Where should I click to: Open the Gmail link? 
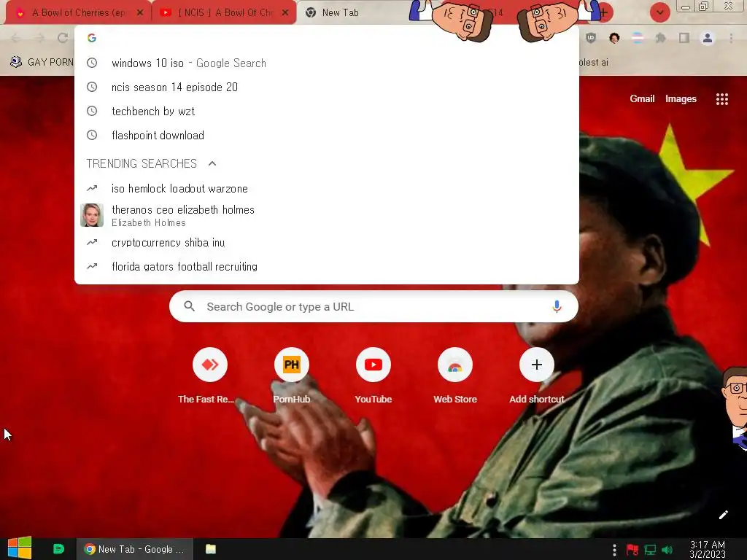pos(642,98)
